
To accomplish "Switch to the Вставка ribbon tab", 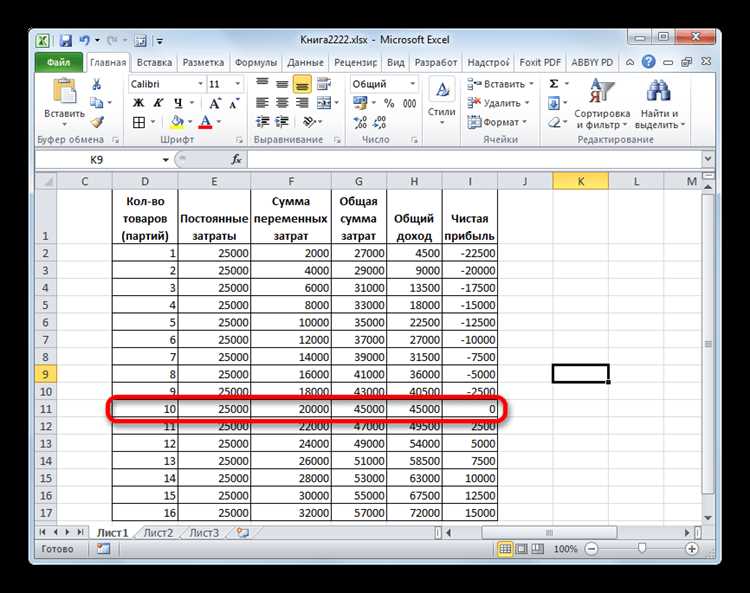I will click(x=154, y=63).
